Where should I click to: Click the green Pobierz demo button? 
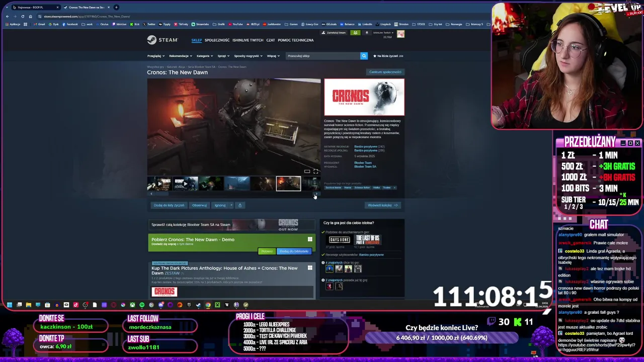pos(267,251)
